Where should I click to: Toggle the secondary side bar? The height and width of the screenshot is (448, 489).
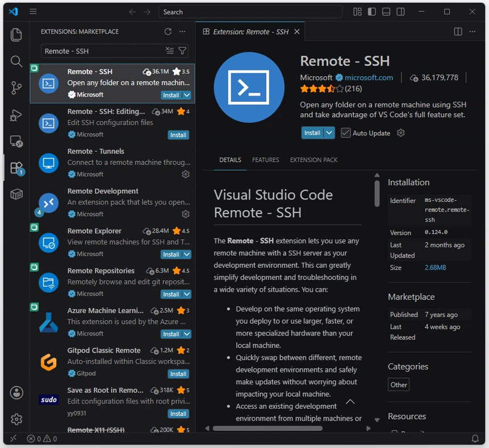point(400,12)
